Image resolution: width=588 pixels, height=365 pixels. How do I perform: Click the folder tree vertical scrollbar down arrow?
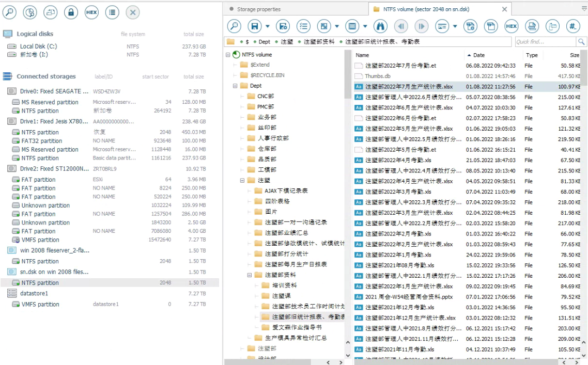pos(348,355)
